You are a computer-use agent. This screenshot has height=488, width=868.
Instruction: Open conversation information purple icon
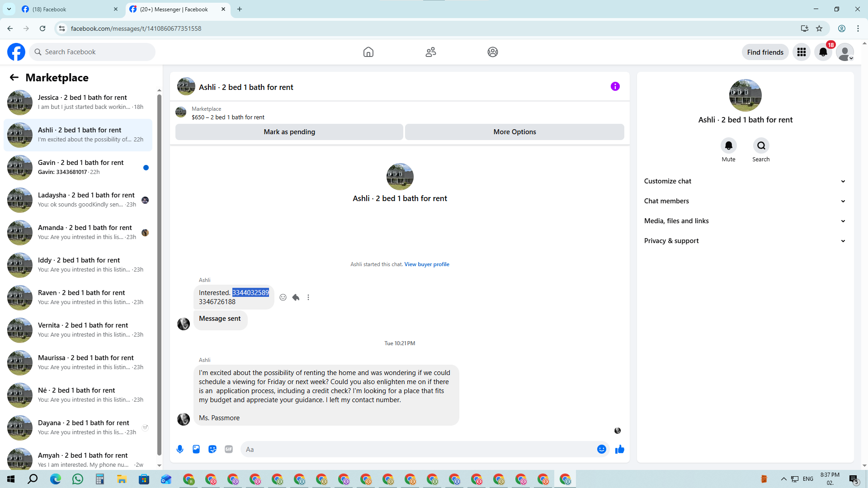pyautogui.click(x=615, y=86)
